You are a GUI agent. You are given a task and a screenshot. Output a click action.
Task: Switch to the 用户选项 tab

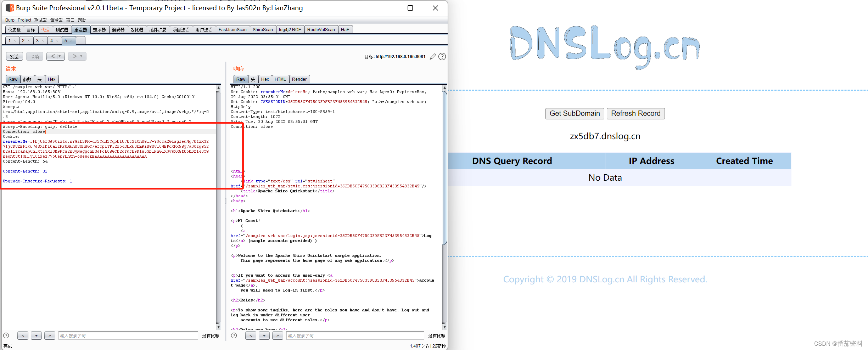[x=204, y=30]
